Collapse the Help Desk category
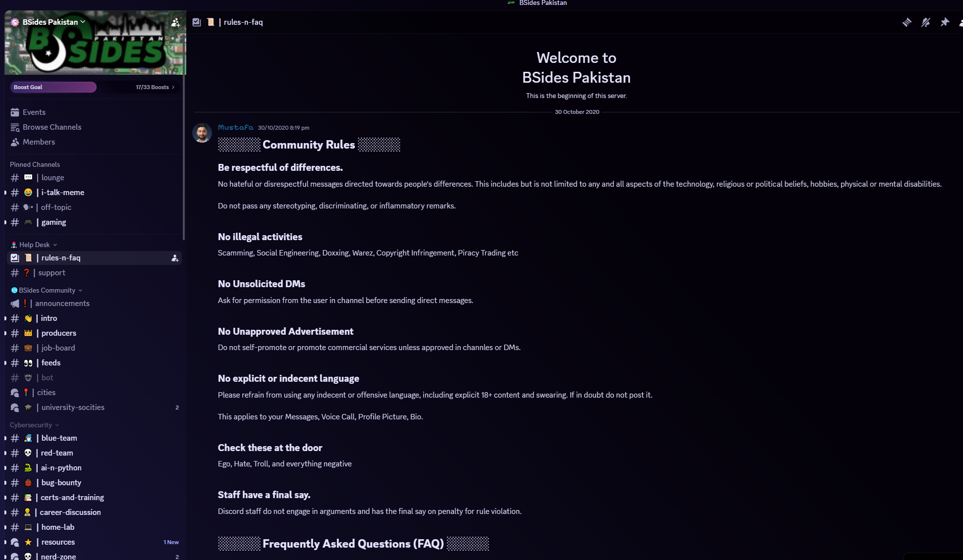 (34, 245)
